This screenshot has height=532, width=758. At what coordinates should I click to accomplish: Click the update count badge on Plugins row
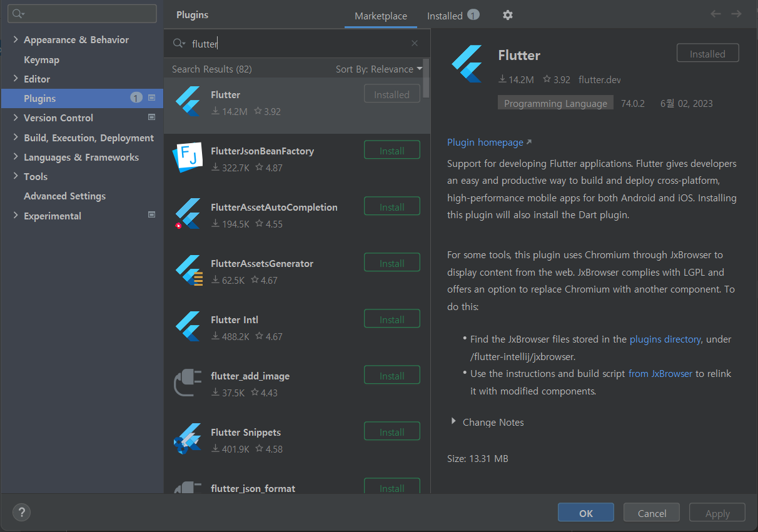click(x=136, y=98)
